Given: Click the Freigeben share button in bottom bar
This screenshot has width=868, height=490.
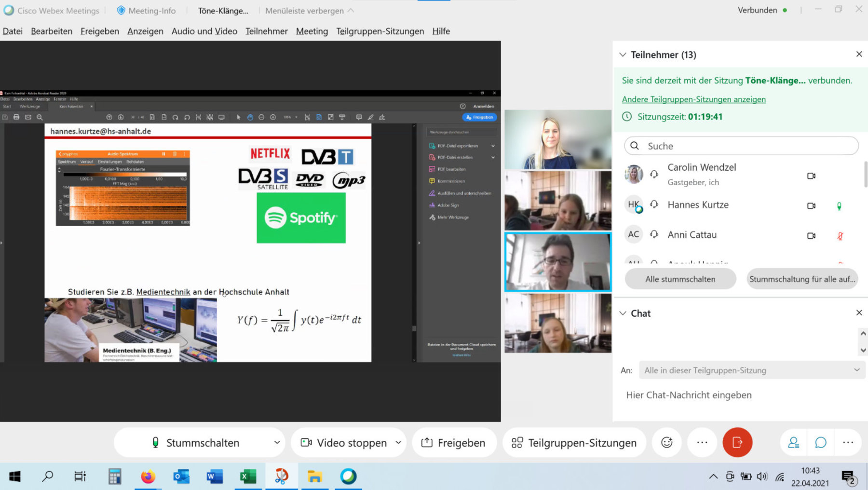Looking at the screenshot, I should coord(454,442).
